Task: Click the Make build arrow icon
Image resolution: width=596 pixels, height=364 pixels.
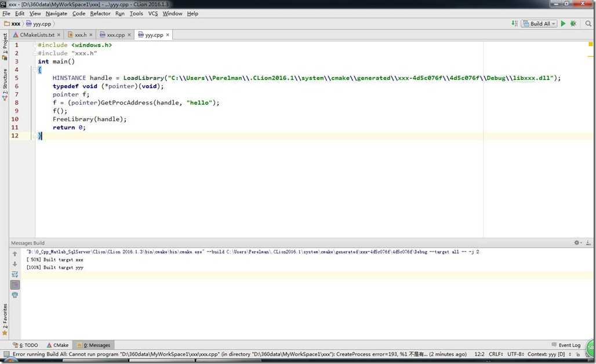Action: point(514,24)
